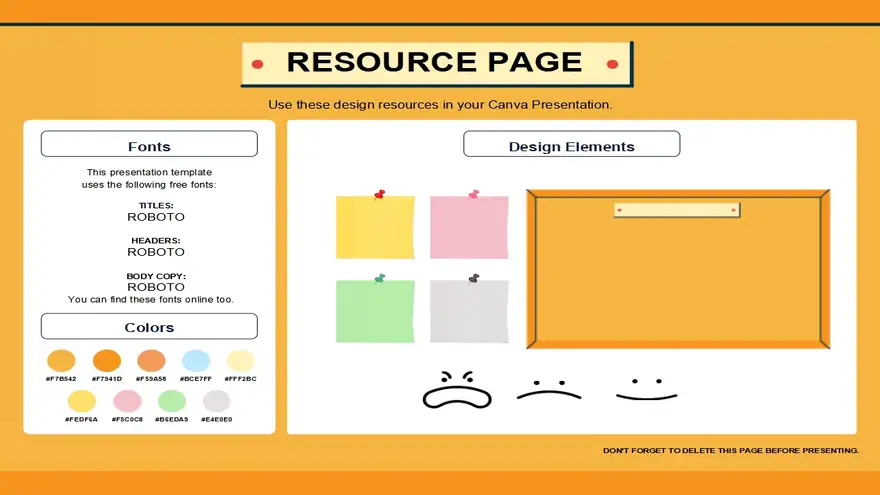Click the teal pushpin on the green note
This screenshot has height=495, width=880.
[380, 278]
